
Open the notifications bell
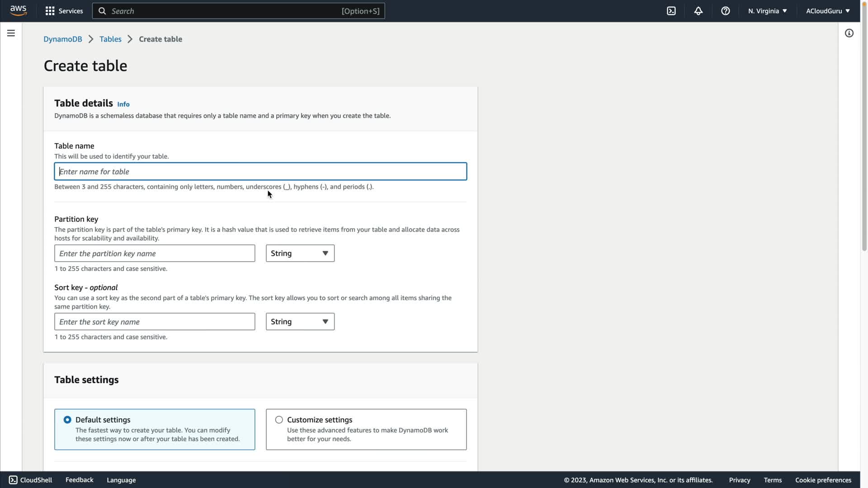[x=698, y=11]
